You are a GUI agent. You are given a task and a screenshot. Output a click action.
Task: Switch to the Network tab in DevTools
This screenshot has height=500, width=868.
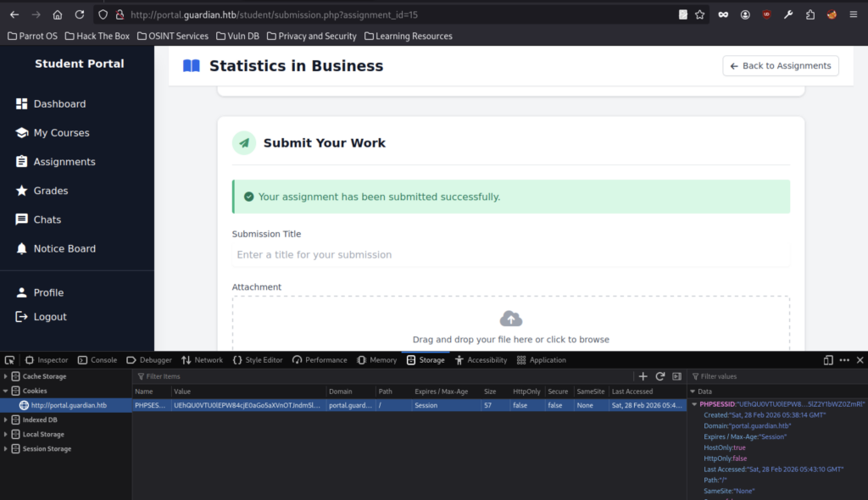tap(202, 360)
